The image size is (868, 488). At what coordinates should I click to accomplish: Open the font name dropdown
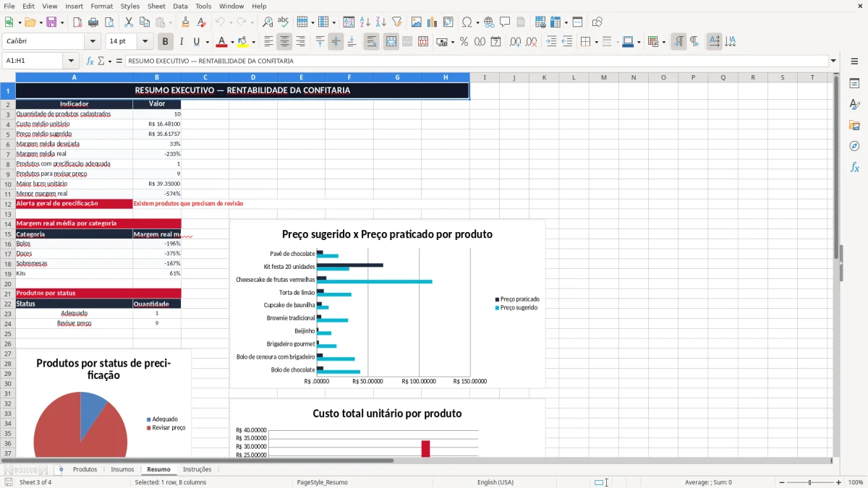[92, 42]
